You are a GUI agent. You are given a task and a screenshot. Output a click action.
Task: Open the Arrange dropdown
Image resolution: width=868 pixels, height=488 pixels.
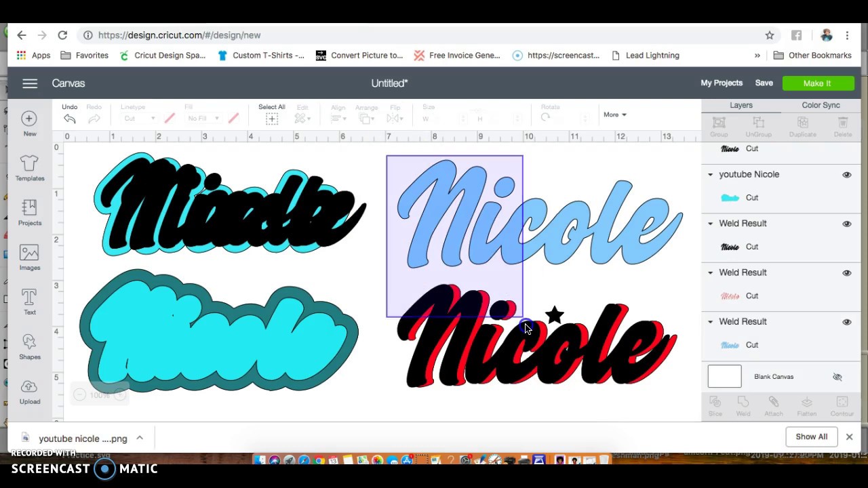tap(366, 119)
